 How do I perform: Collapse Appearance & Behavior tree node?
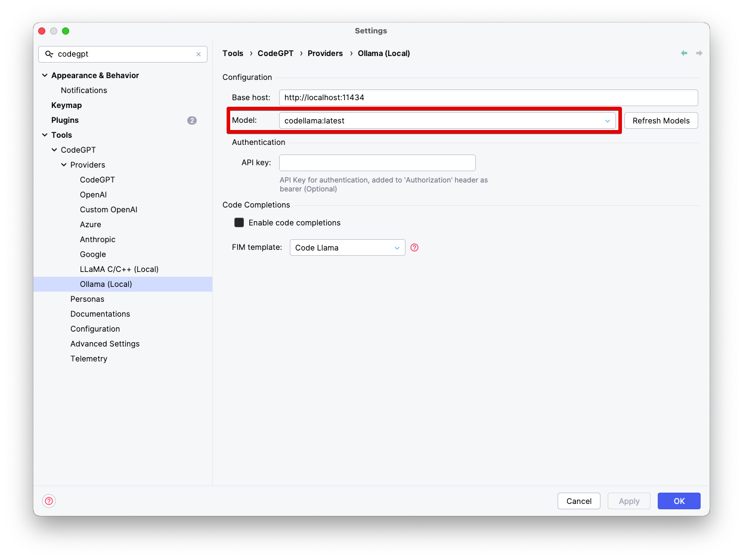(x=45, y=76)
